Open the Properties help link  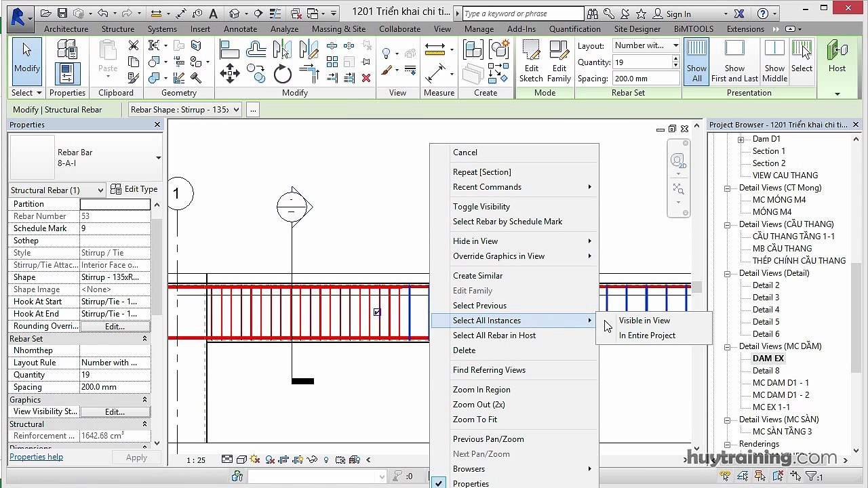pyautogui.click(x=36, y=457)
